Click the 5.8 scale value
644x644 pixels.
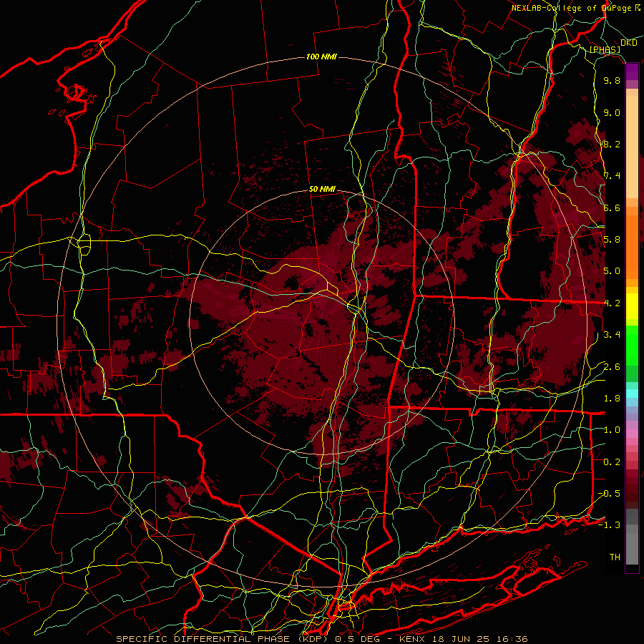click(612, 240)
